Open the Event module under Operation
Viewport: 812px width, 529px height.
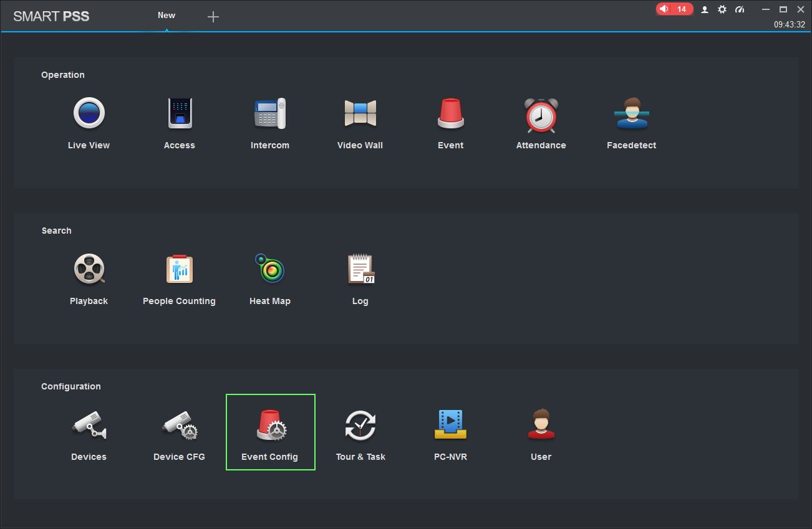point(450,123)
